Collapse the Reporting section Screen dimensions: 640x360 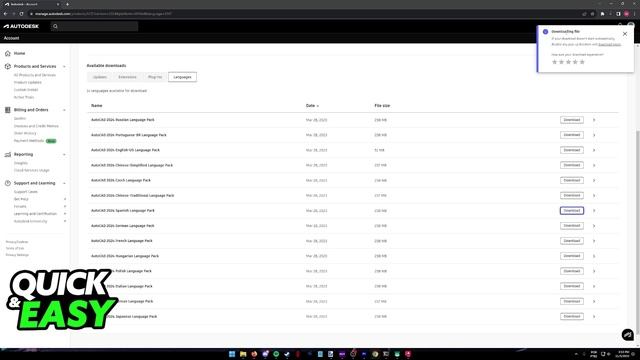tap(64, 155)
